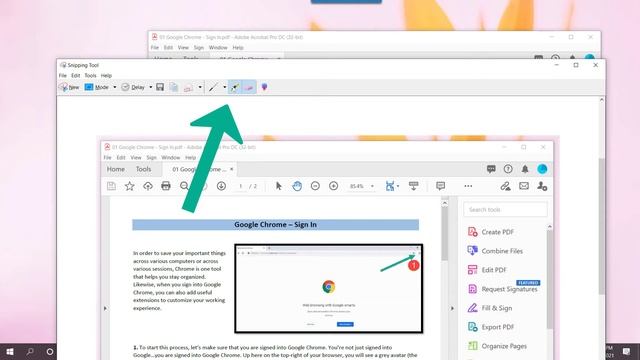Click the Share with others person icon
The width and height of the screenshot is (640, 360).
[542, 186]
